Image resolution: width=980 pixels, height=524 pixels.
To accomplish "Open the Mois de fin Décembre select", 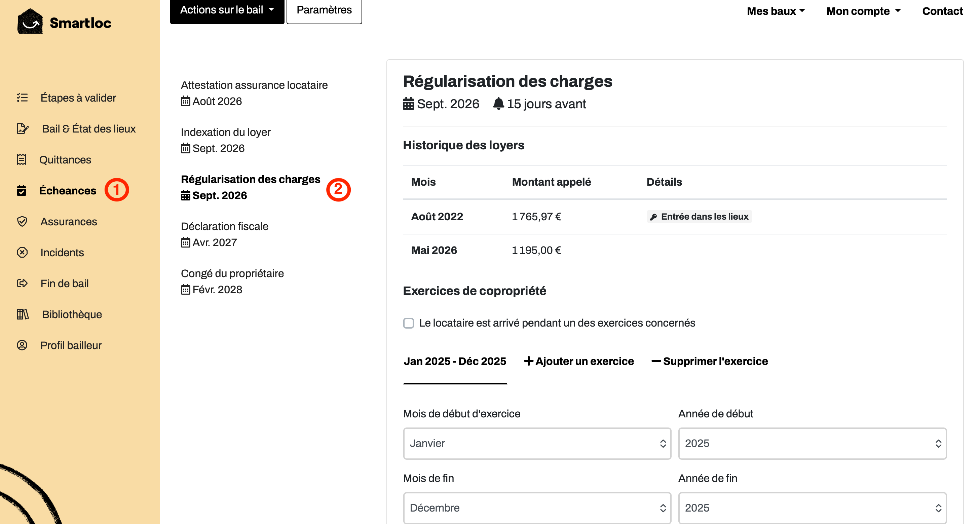I will [537, 508].
